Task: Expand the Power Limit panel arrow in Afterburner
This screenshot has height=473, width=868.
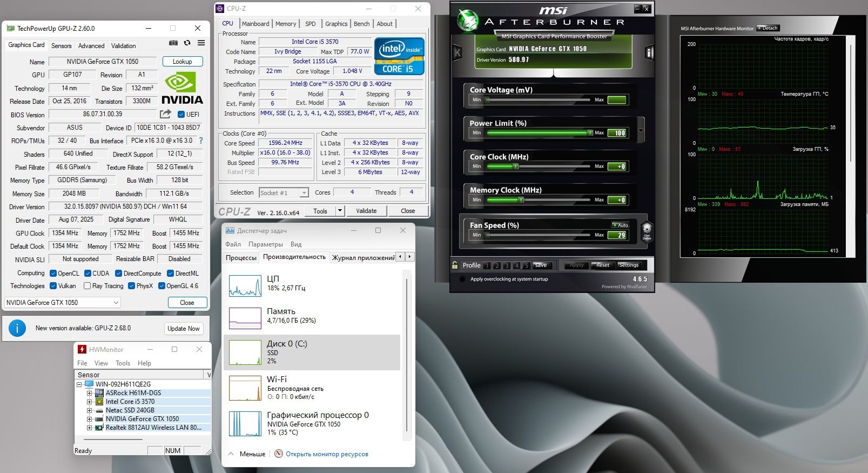Action: pyautogui.click(x=641, y=130)
